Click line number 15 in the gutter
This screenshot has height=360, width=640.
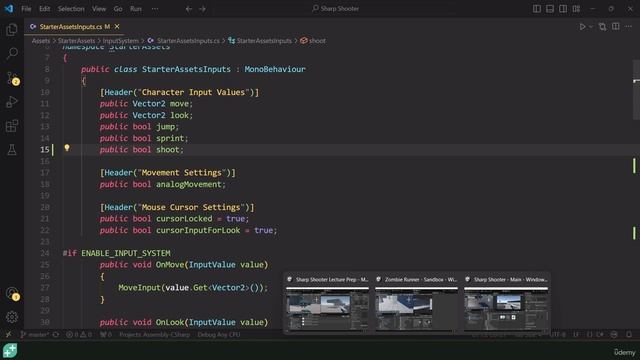coord(44,150)
